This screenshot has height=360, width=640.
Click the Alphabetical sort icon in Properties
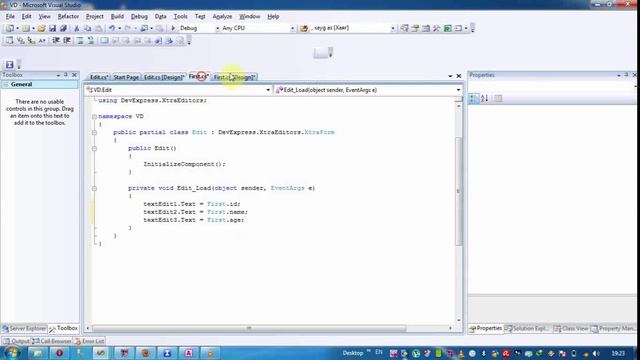[484, 98]
